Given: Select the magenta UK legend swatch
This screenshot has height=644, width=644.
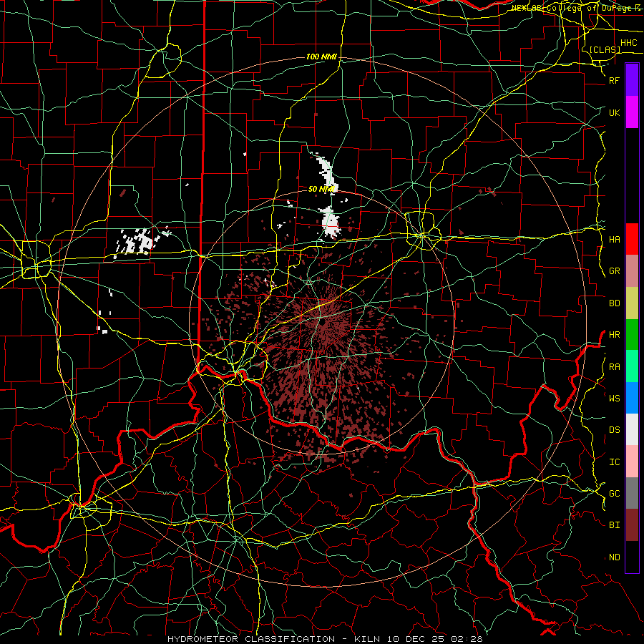Looking at the screenshot, I should coord(632,112).
